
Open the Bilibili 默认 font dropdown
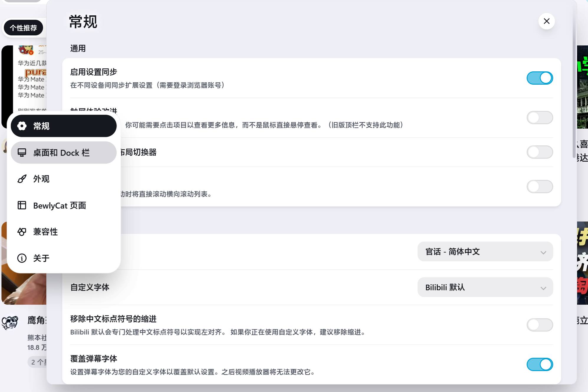point(485,287)
